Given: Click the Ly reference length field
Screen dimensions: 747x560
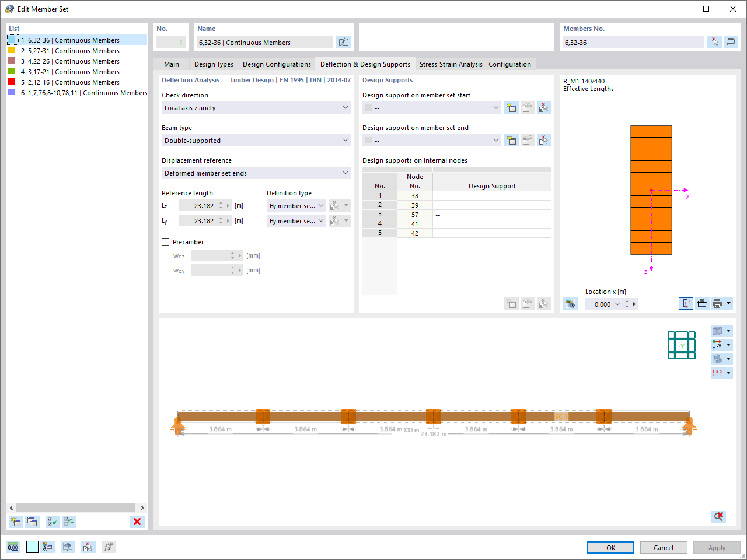Looking at the screenshot, I should (198, 221).
